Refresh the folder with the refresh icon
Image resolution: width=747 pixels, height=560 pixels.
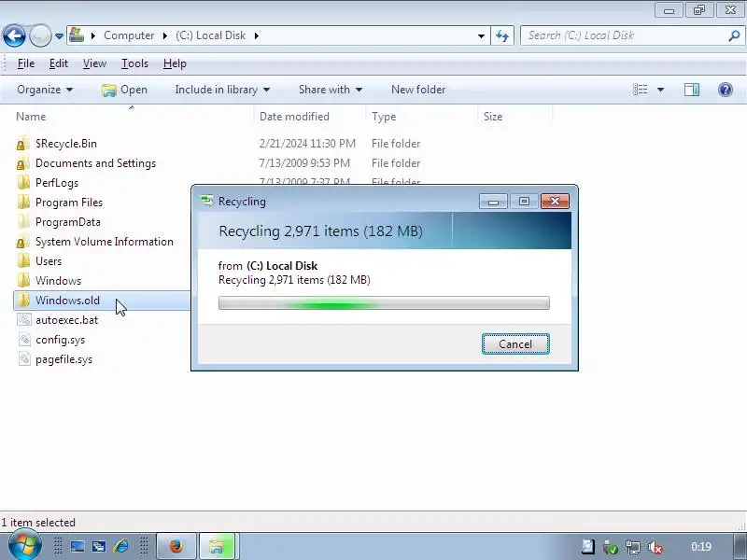coord(502,35)
